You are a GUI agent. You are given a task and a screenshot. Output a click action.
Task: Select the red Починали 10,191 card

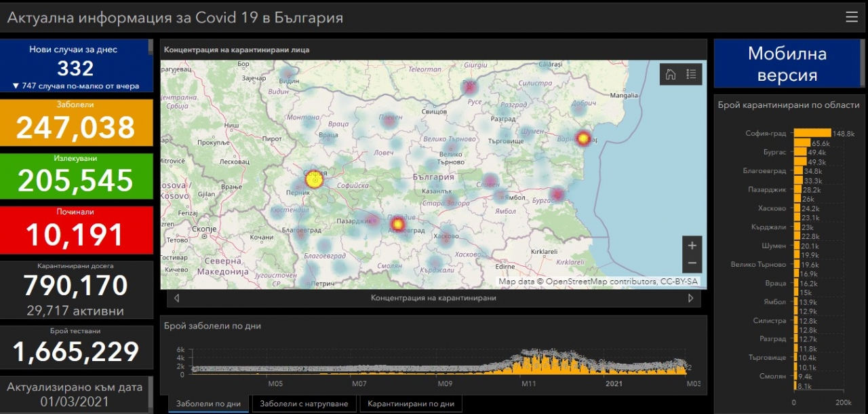tap(76, 229)
